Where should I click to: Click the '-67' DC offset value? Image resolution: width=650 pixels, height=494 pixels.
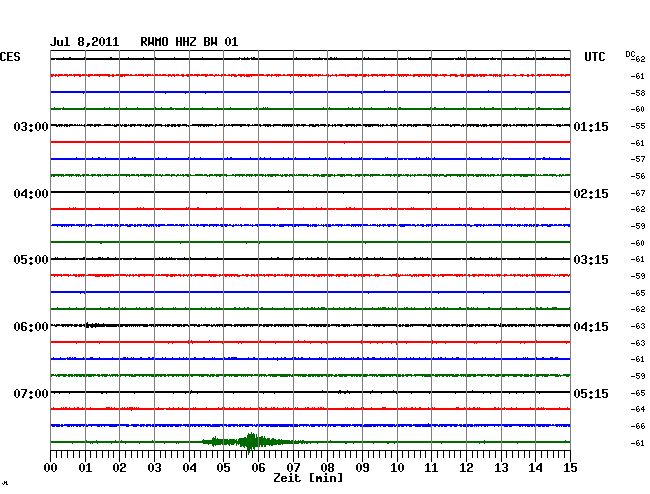[638, 193]
